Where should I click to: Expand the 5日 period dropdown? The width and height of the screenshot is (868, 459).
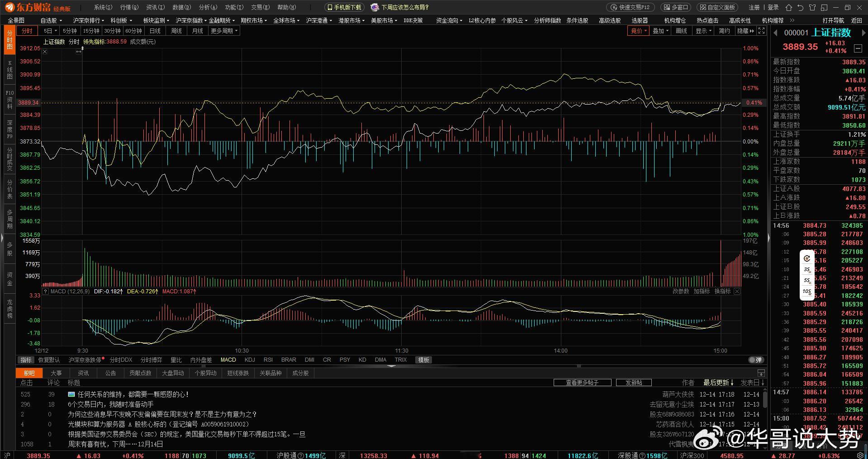[50, 31]
